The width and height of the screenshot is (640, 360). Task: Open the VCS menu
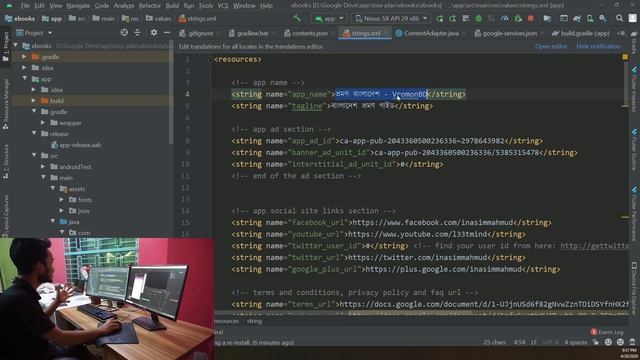coord(222,6)
